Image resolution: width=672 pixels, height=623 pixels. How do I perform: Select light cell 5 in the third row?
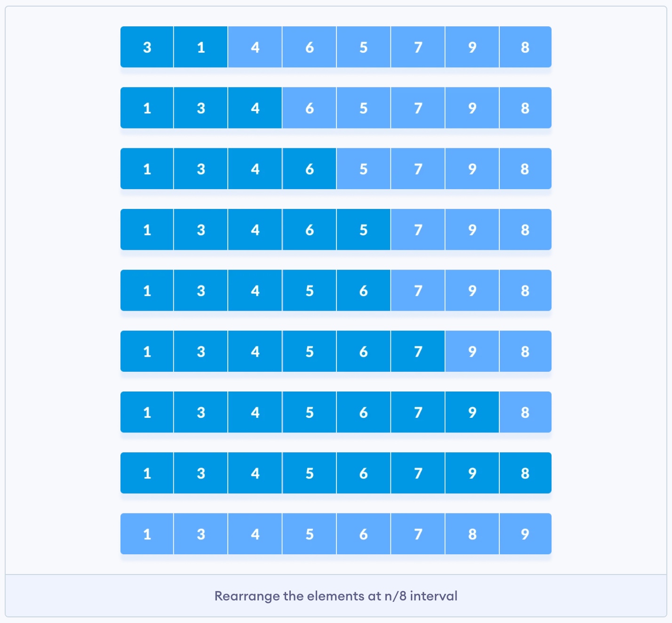363,169
